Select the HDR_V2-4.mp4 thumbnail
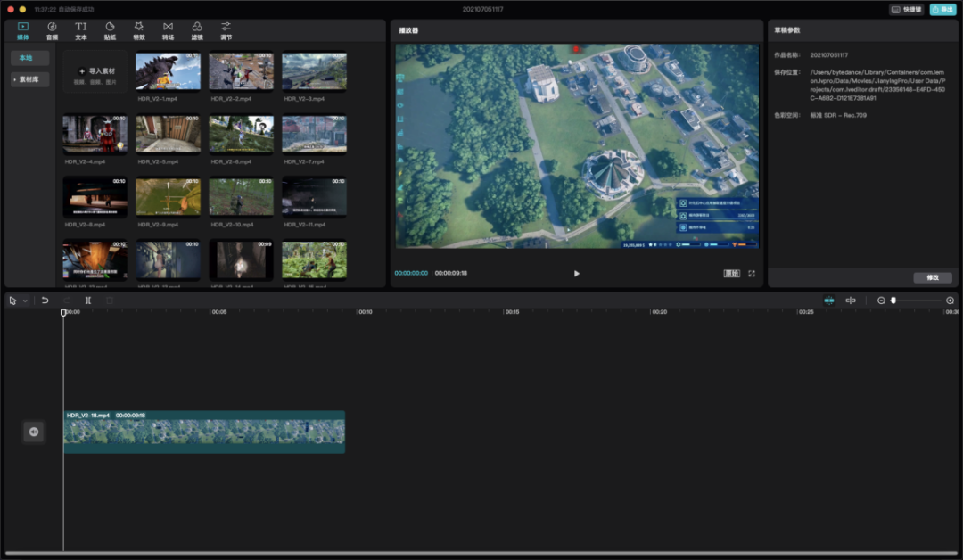 [x=95, y=134]
